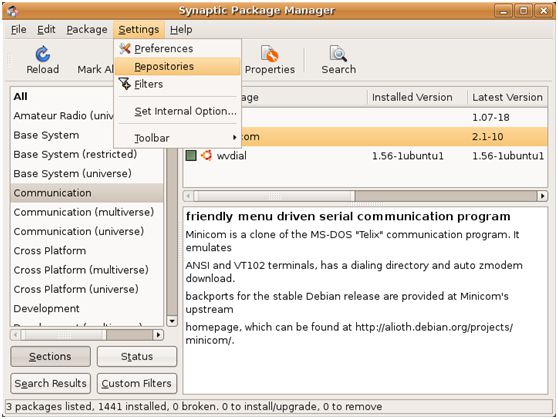Select the Base System section

(63, 135)
